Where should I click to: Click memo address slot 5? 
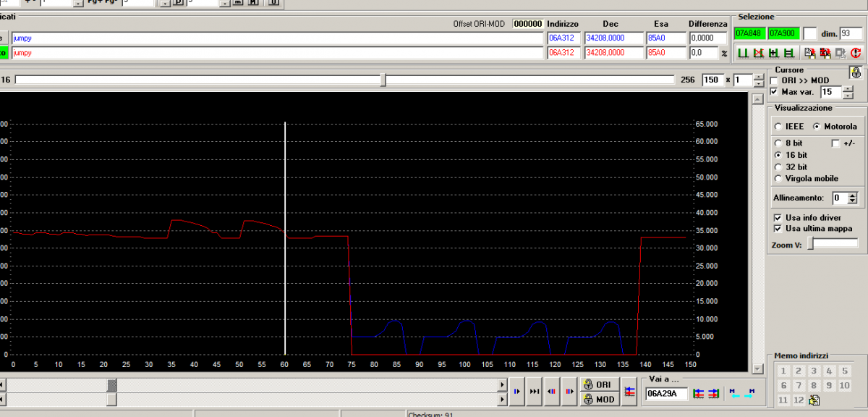[x=844, y=371]
